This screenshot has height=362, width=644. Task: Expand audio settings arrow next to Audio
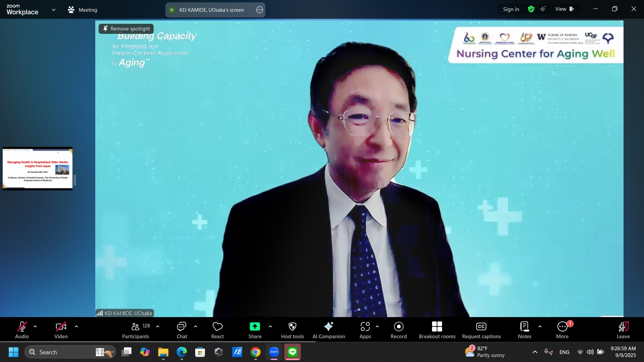(35, 326)
